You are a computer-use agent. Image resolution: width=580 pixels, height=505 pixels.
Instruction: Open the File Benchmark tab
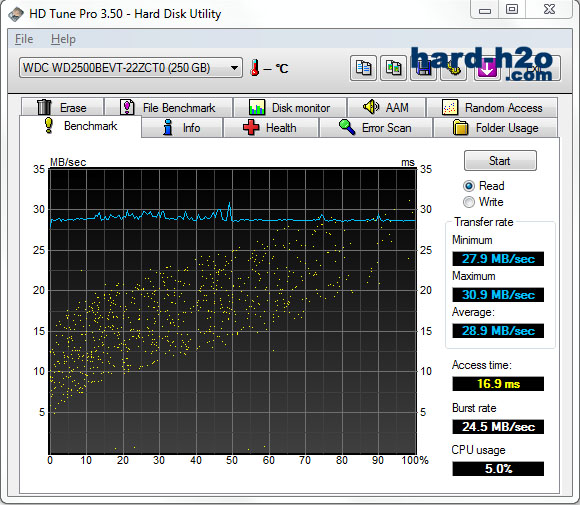coord(168,108)
